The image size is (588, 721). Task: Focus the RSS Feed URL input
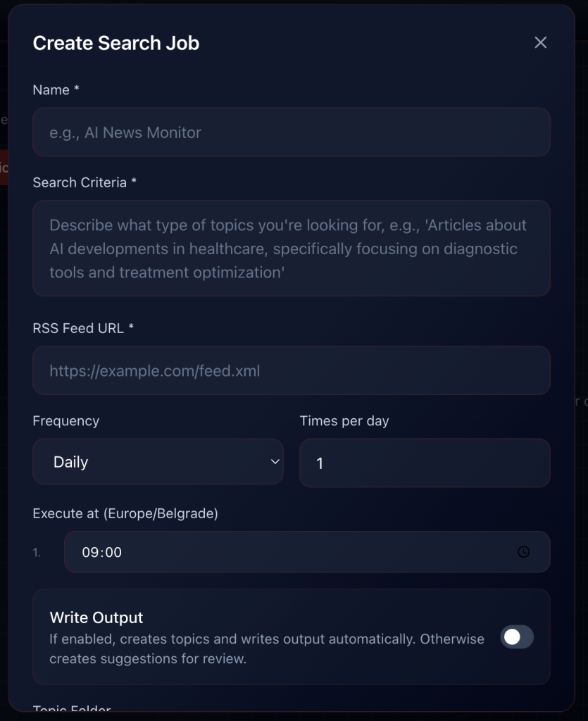[x=291, y=370]
